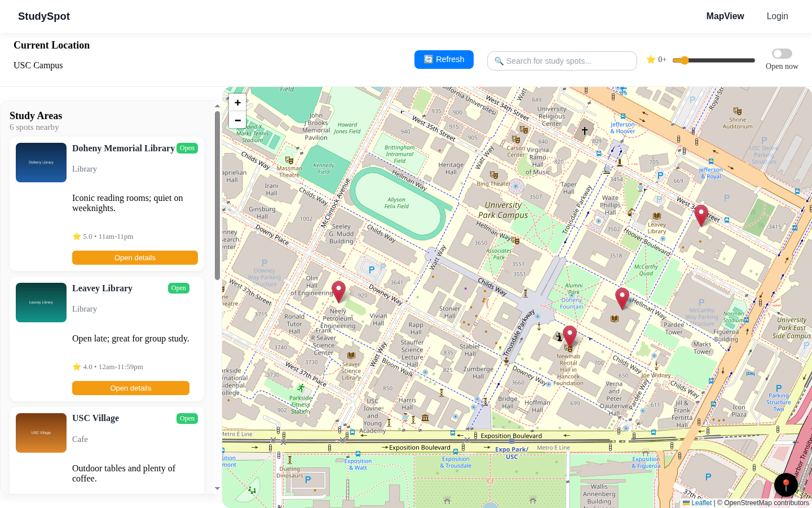Zoom in the map with plus button
Image resolution: width=812 pixels, height=508 pixels.
pos(237,103)
